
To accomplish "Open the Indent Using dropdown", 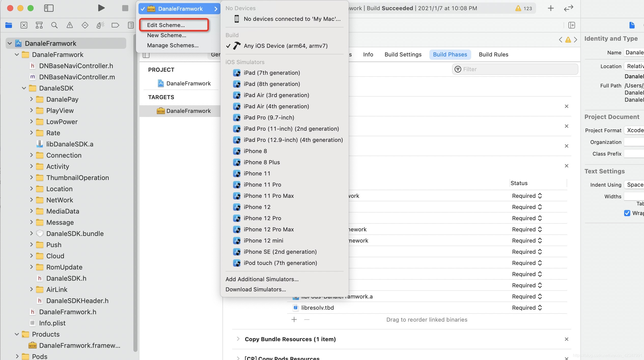I will click(634, 185).
